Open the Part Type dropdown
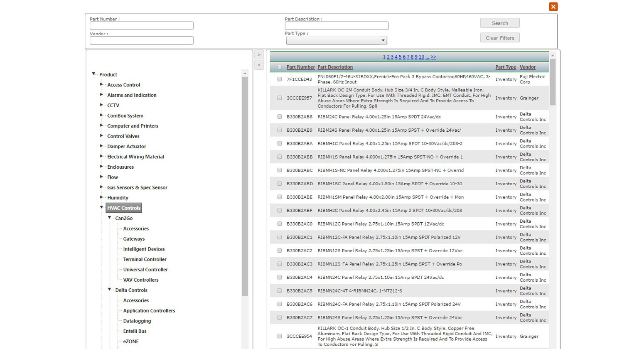644x349 pixels. (337, 40)
